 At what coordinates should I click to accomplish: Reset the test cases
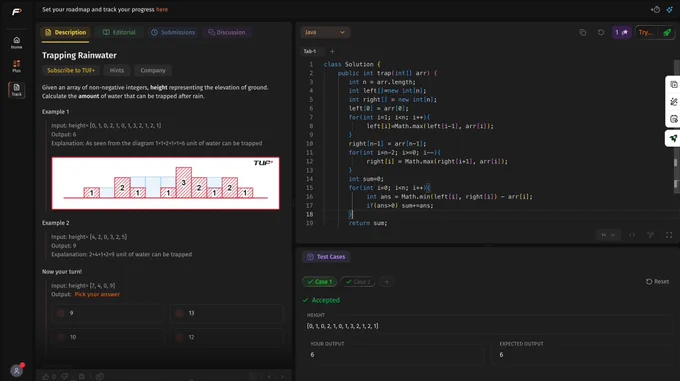click(657, 282)
